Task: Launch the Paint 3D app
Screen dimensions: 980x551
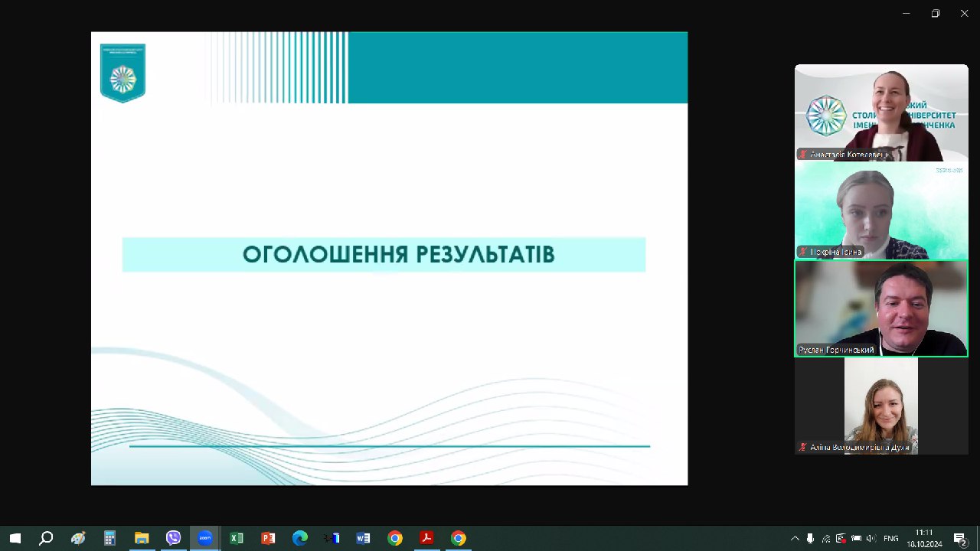Action: point(78,539)
